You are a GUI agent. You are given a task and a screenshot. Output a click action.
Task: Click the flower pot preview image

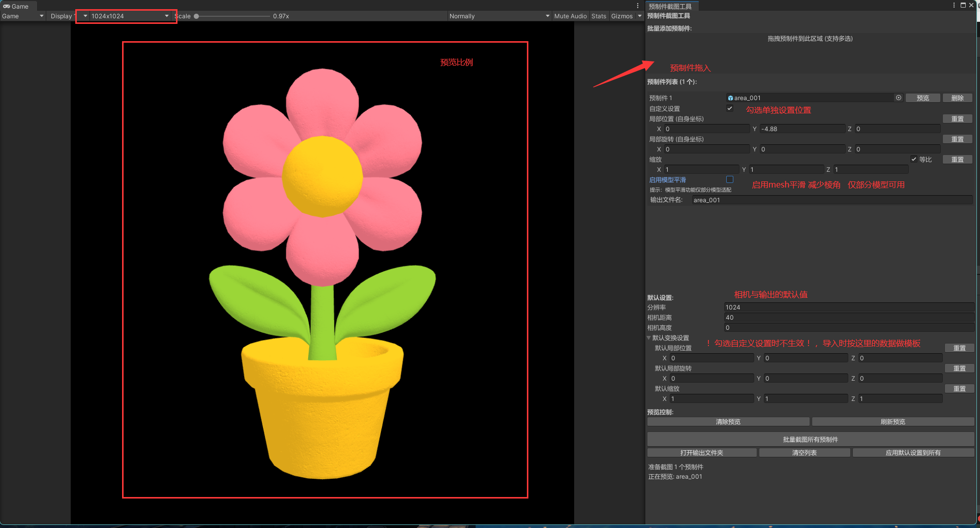pyautogui.click(x=322, y=274)
